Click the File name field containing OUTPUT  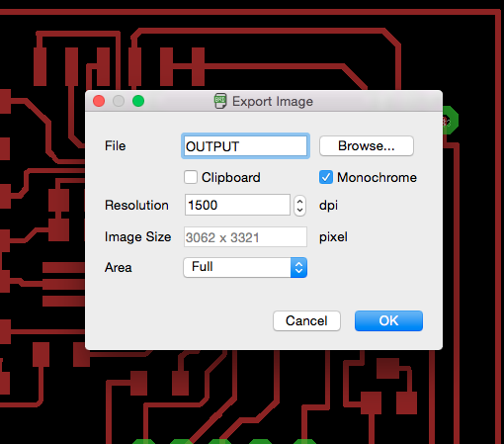pos(245,146)
